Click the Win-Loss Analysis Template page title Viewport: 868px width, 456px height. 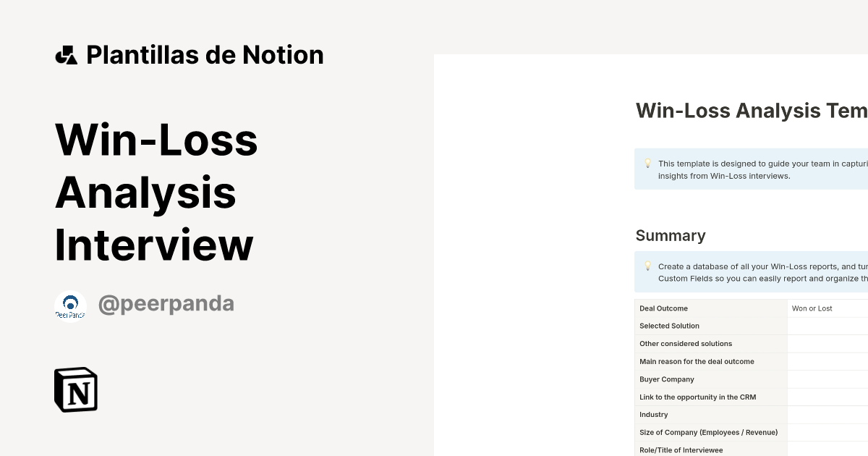[x=751, y=111]
